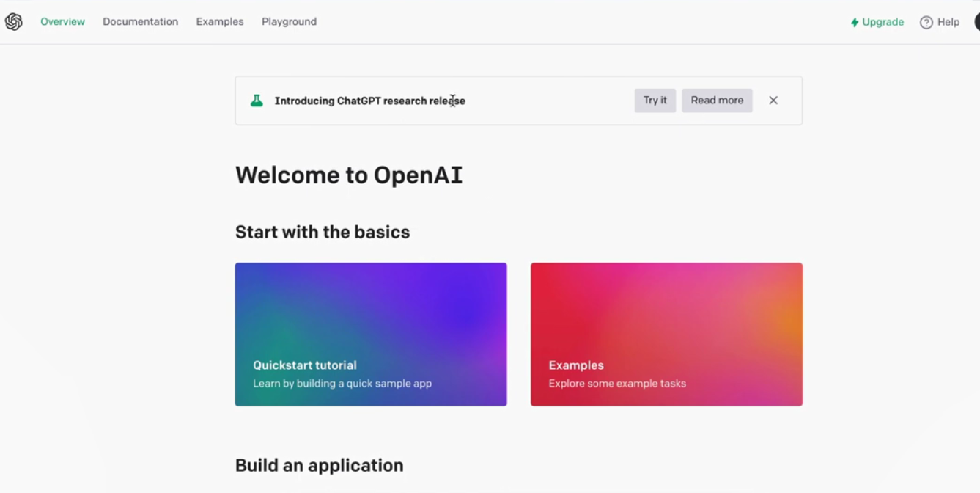Switch to the Documentation tab
Screen dimensions: 980x493
pos(140,22)
